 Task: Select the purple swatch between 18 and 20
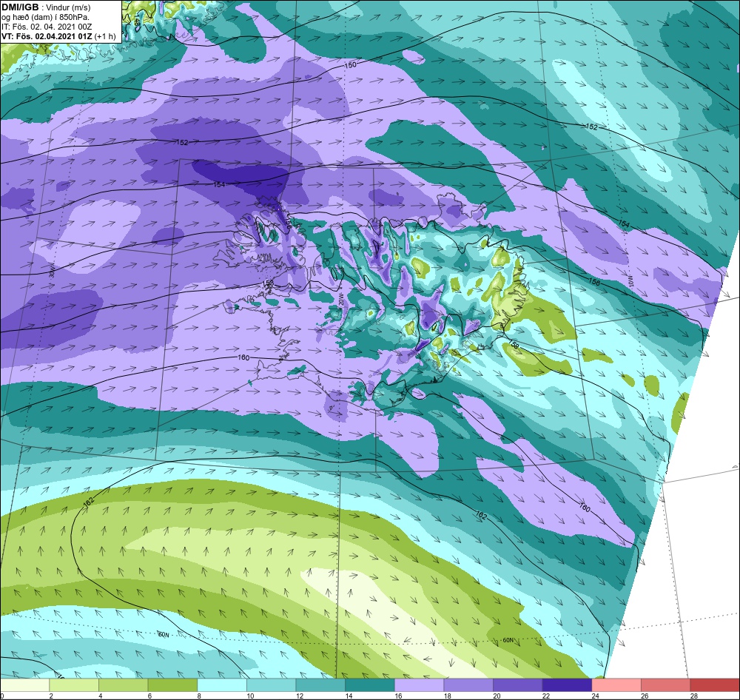point(468,684)
